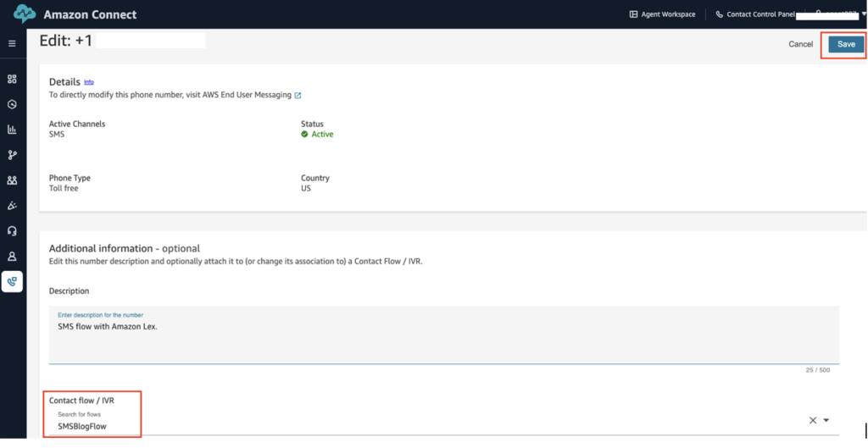Click the Edit: +1 page heading
The image size is (868, 448).
click(66, 41)
